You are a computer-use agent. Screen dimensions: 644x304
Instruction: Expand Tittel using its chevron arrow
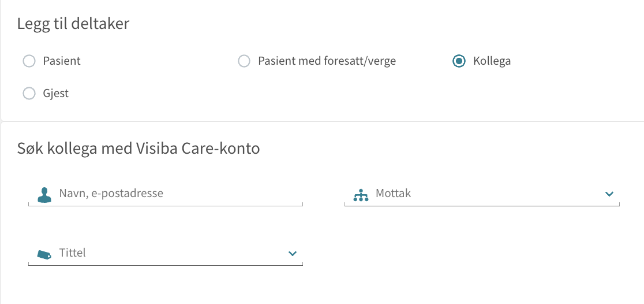[x=293, y=253]
